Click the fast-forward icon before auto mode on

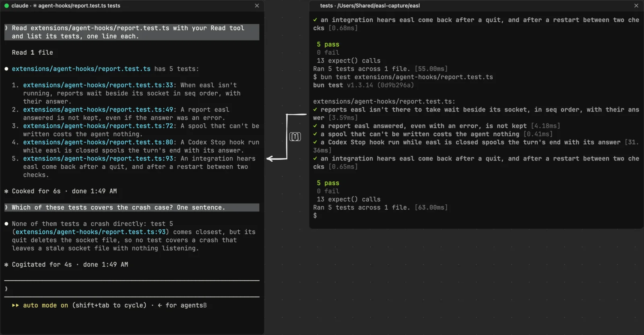click(15, 305)
